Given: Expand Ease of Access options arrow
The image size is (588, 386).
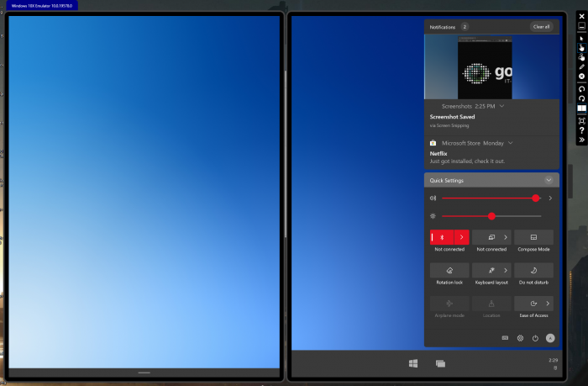Looking at the screenshot, I should 548,304.
